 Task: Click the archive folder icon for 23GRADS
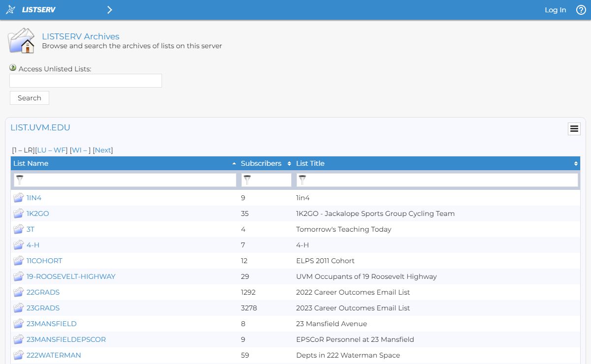pyautogui.click(x=19, y=308)
